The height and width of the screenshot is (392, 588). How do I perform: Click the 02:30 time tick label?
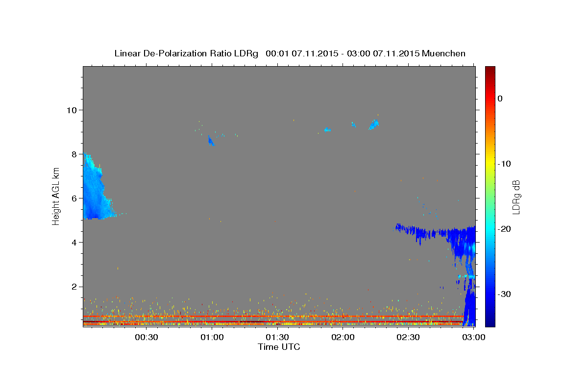click(408, 337)
